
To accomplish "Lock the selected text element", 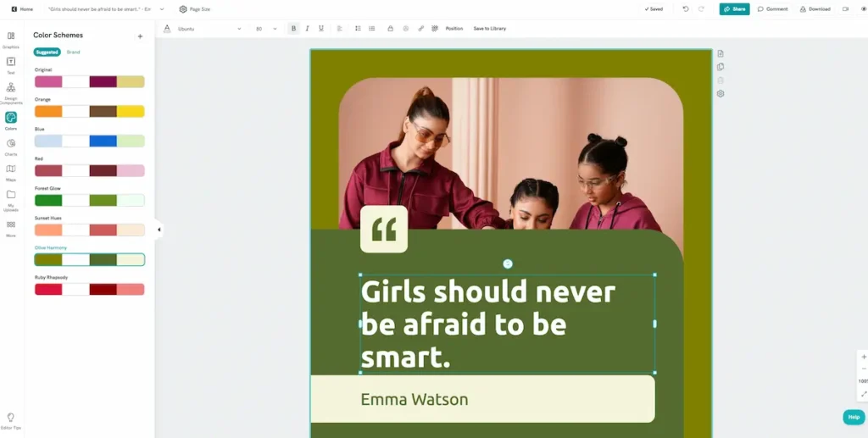I will pyautogui.click(x=390, y=28).
